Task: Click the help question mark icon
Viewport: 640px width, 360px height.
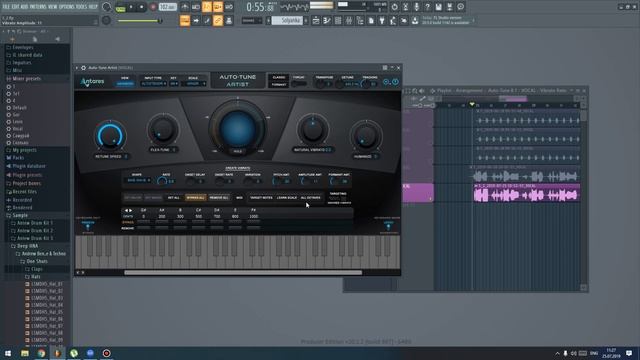Action: tap(427, 7)
